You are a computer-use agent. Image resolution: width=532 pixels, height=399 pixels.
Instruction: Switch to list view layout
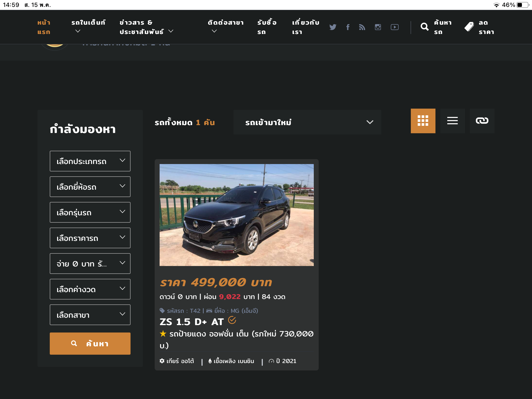pyautogui.click(x=452, y=121)
